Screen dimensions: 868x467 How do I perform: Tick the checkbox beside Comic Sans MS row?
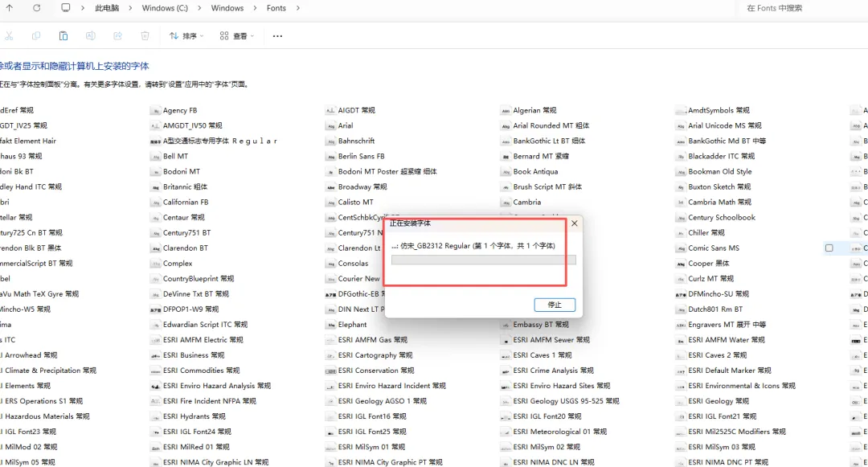pos(829,248)
